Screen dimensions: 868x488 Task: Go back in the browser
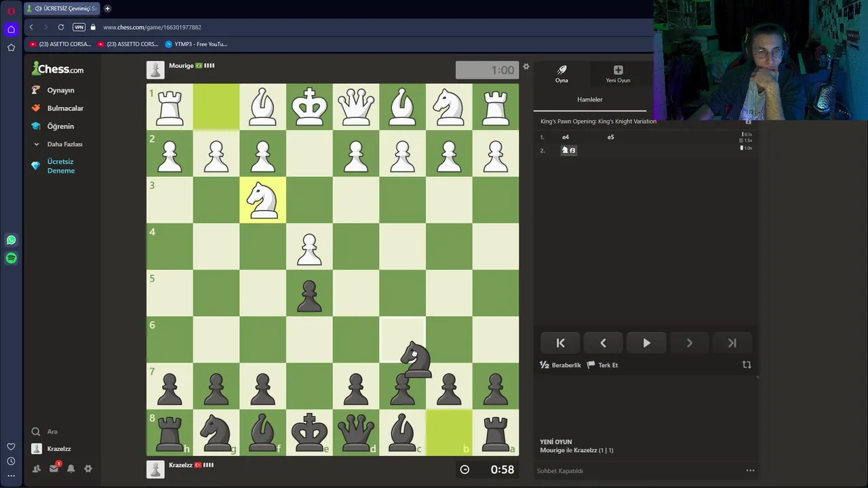pos(31,27)
